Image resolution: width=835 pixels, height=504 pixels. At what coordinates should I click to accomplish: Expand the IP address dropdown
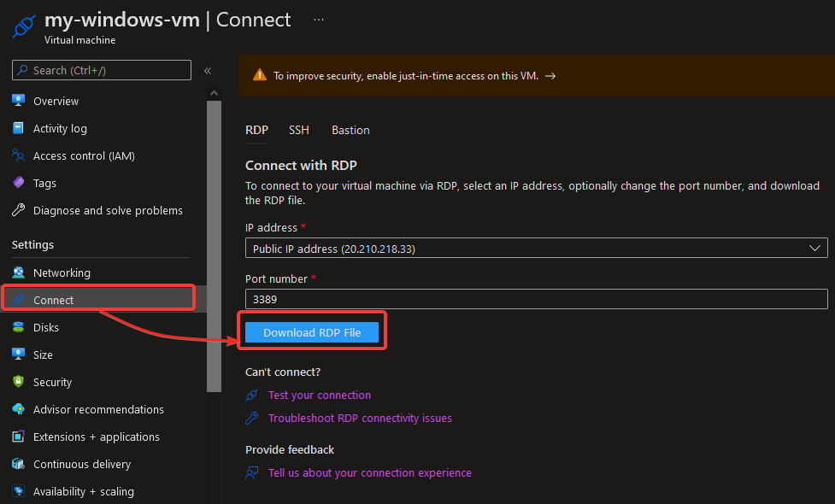tap(536, 248)
